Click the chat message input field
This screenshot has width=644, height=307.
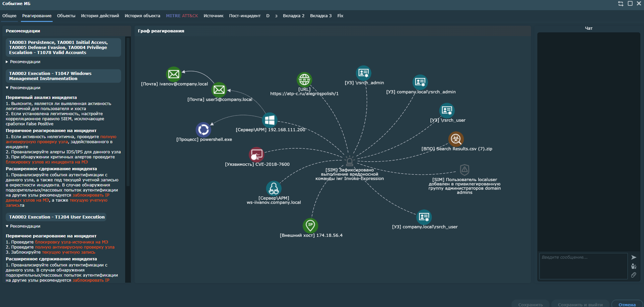point(584,266)
